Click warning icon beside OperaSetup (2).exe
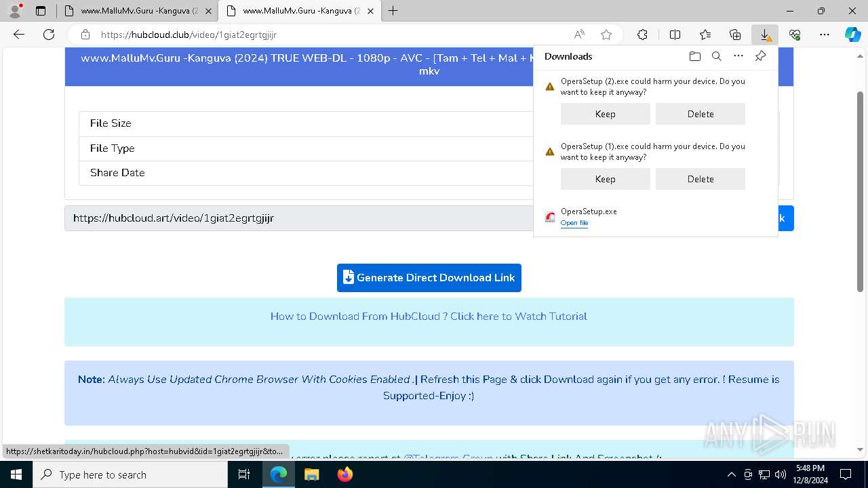 point(550,87)
